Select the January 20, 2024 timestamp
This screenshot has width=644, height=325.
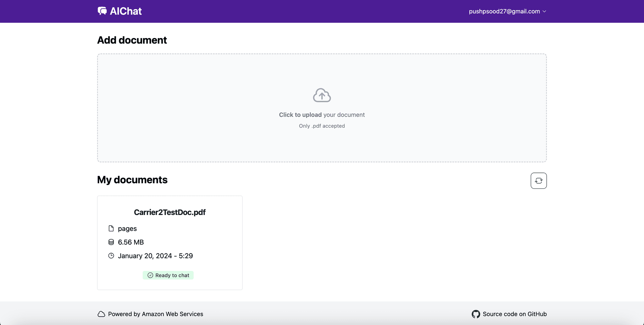coord(155,256)
